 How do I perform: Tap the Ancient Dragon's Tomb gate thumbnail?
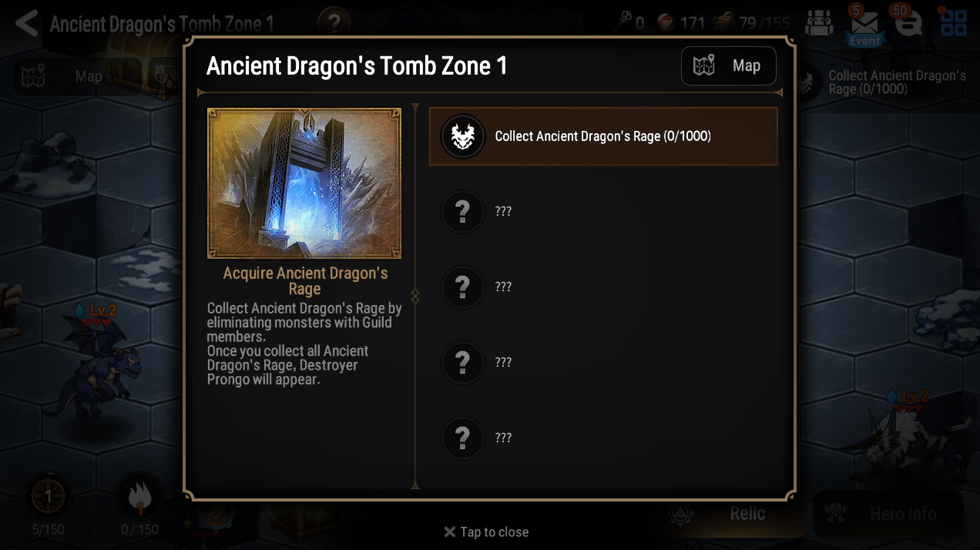[x=304, y=183]
